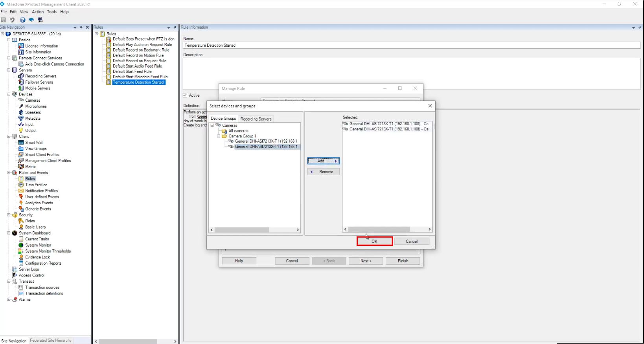Collapse the System Dashboard node

click(x=9, y=233)
